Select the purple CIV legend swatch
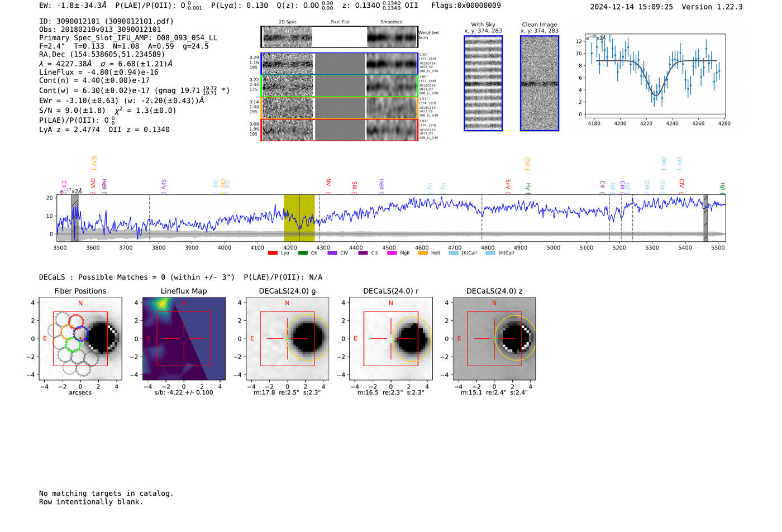 tap(332, 253)
